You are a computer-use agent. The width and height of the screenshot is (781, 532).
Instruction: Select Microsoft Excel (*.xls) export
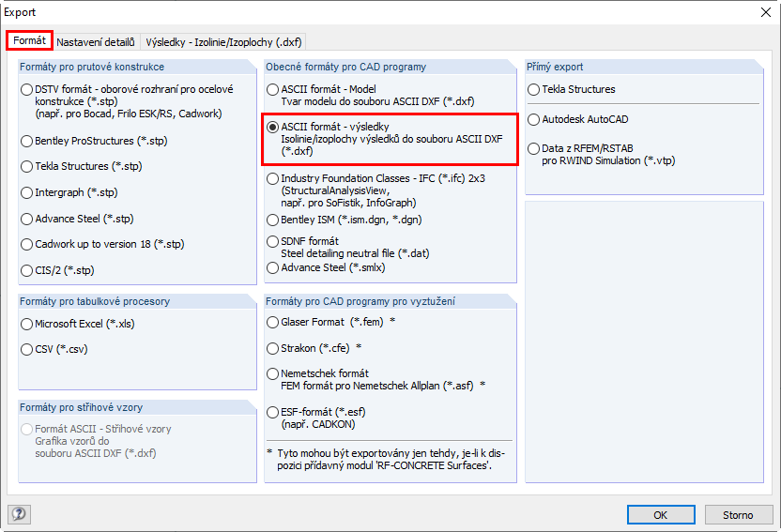[x=26, y=324]
